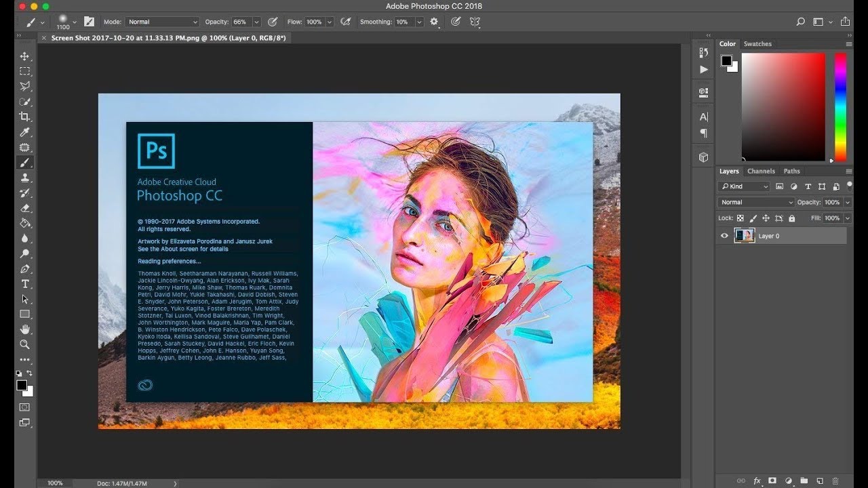Activate the Hand tool

click(x=25, y=329)
